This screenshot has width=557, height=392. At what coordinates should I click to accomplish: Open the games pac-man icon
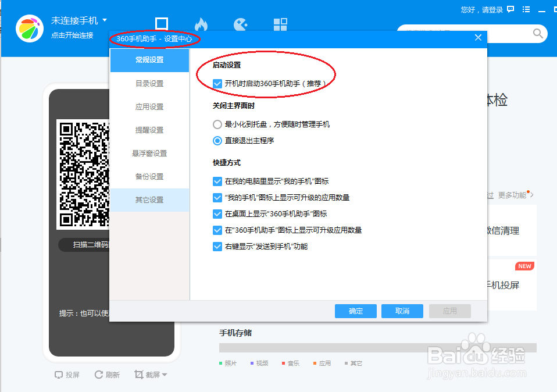pyautogui.click(x=241, y=24)
